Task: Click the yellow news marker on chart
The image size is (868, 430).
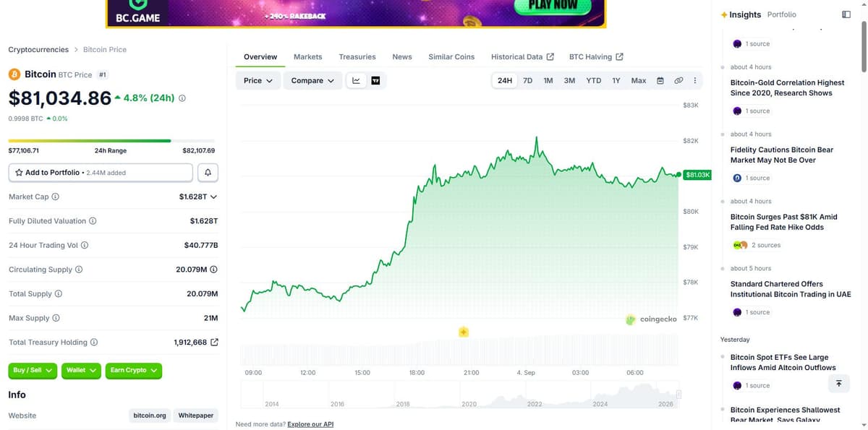Action: [x=464, y=332]
